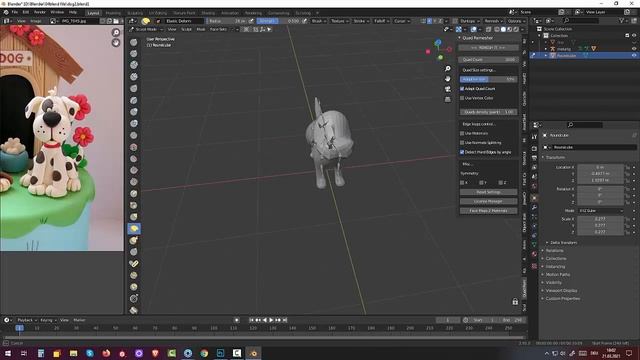Click the viewport pan hand icon

[x=448, y=79]
